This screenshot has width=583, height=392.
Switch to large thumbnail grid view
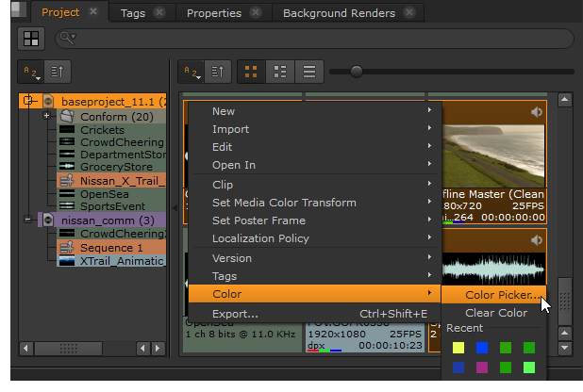pos(251,72)
